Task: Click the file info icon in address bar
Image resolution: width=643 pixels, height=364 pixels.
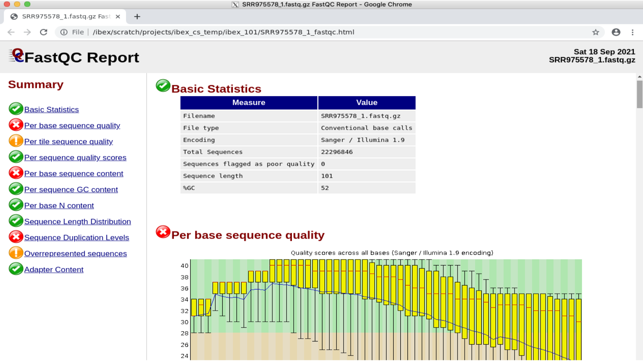Action: (64, 32)
